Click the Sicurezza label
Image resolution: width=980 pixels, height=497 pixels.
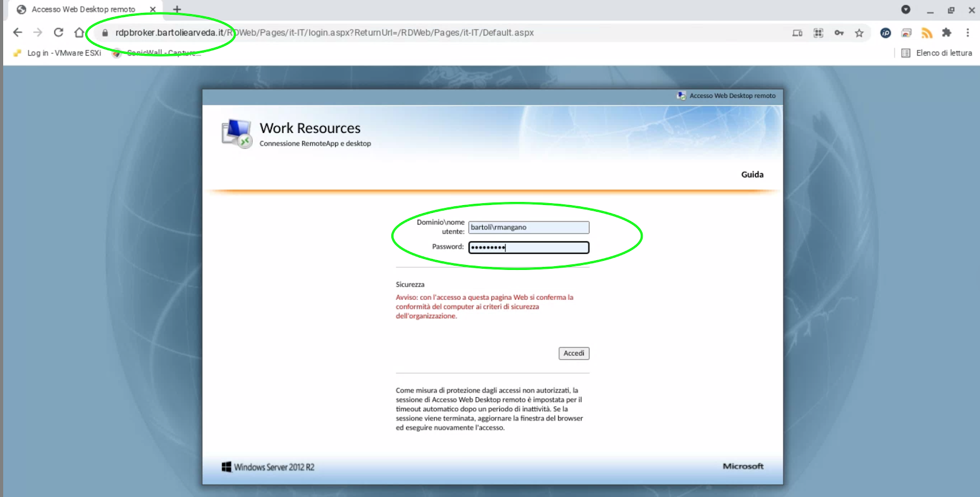[x=410, y=285]
